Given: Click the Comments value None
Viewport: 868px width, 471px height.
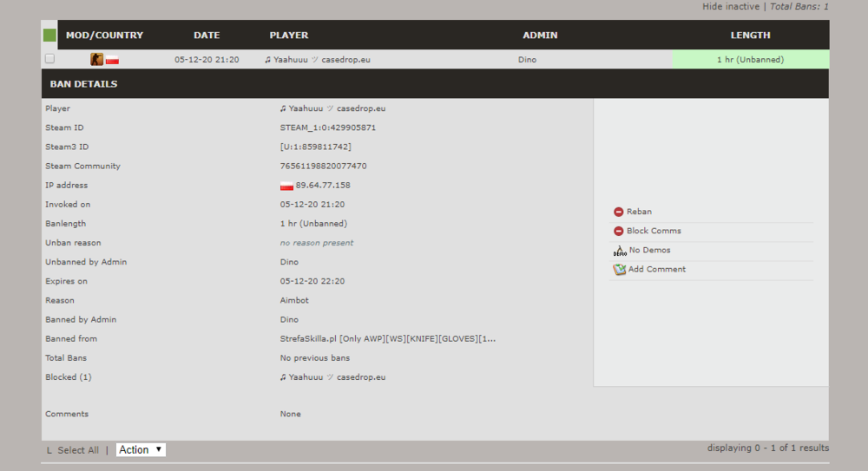Looking at the screenshot, I should 290,414.
